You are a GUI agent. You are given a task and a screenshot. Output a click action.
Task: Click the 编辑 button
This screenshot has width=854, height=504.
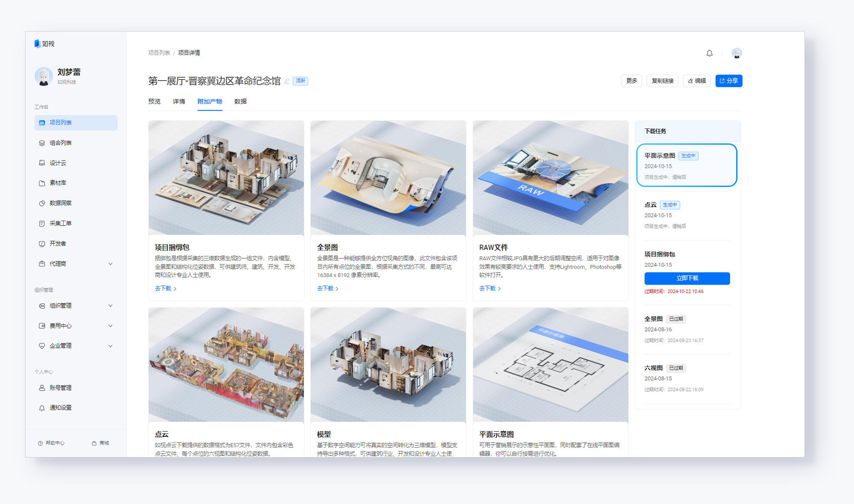697,81
